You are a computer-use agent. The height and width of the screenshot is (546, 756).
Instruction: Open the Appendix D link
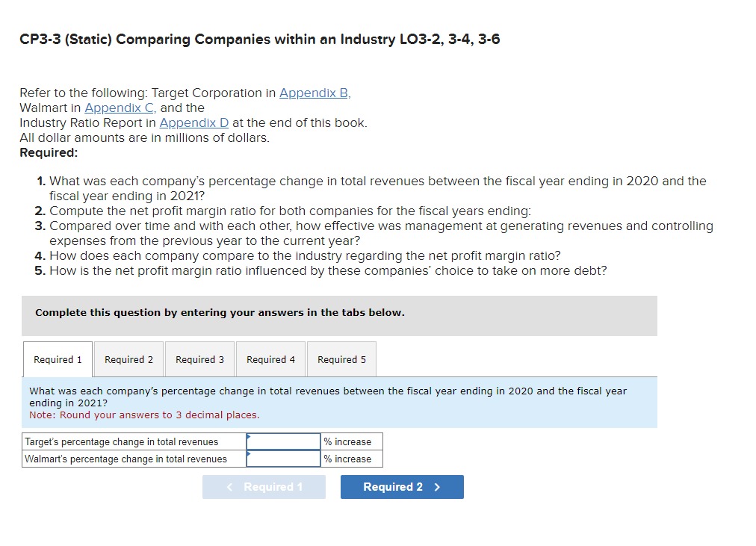pos(193,122)
